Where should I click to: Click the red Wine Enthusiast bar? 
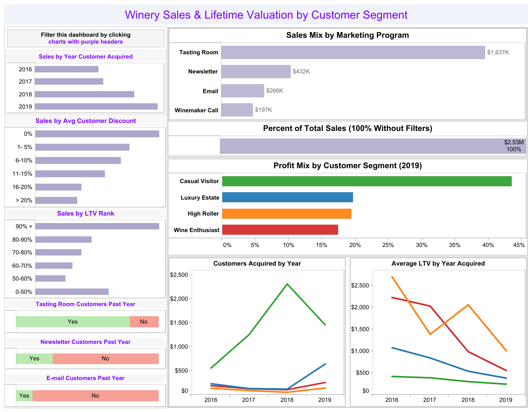(280, 230)
